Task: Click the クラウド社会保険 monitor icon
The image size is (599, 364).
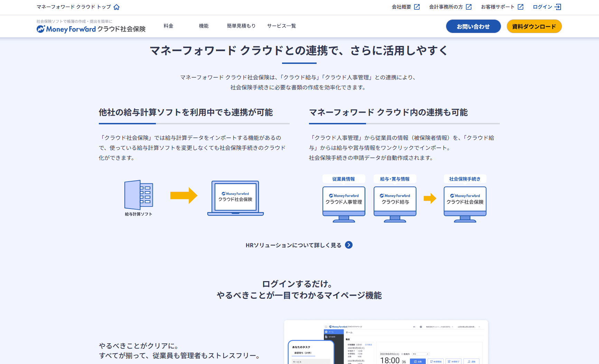Action: (x=465, y=204)
